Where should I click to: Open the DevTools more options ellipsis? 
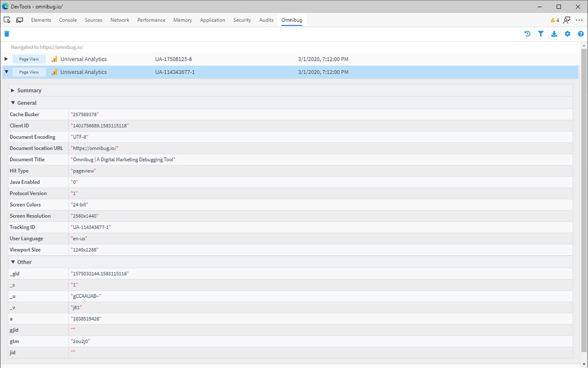[579, 20]
